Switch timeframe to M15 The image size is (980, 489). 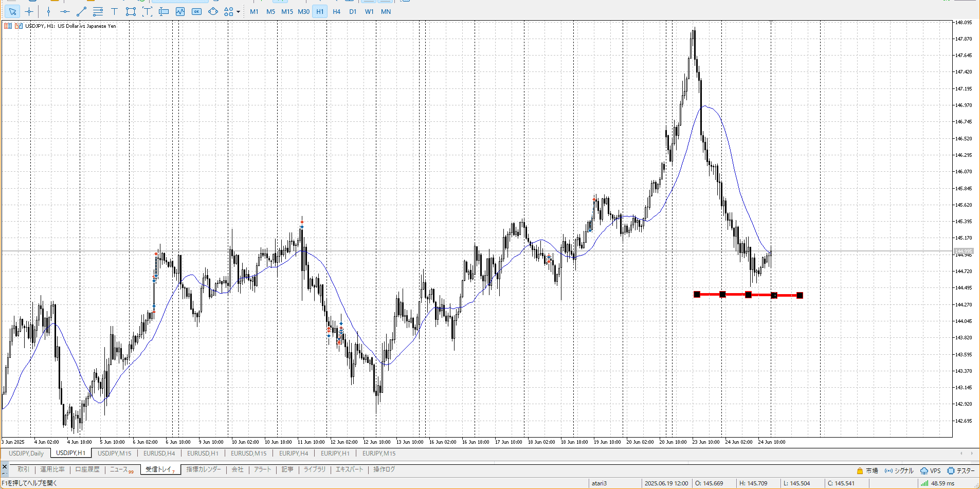pyautogui.click(x=287, y=11)
